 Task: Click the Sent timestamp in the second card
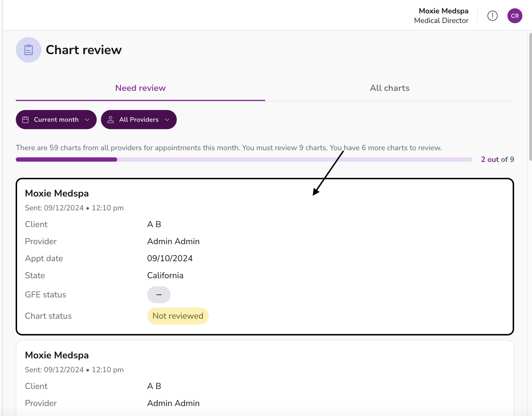pos(74,370)
